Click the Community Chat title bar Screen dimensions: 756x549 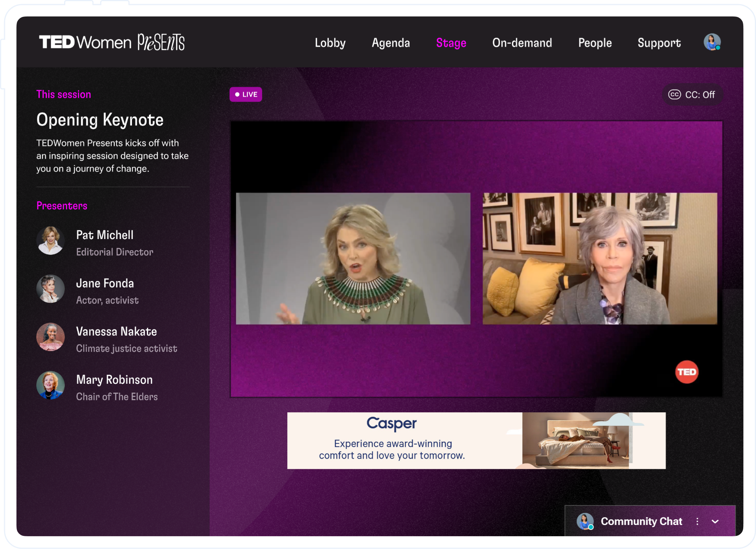[641, 521]
